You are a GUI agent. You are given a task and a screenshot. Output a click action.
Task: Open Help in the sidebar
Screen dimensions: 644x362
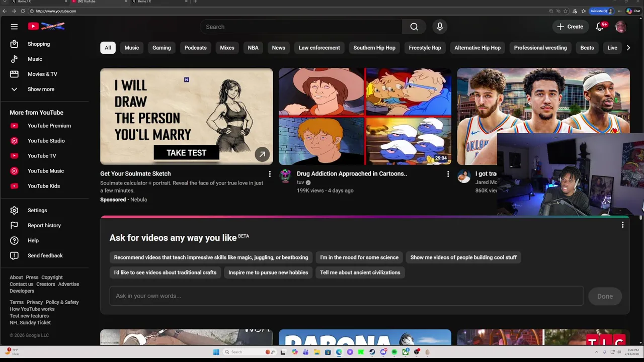pos(33,240)
